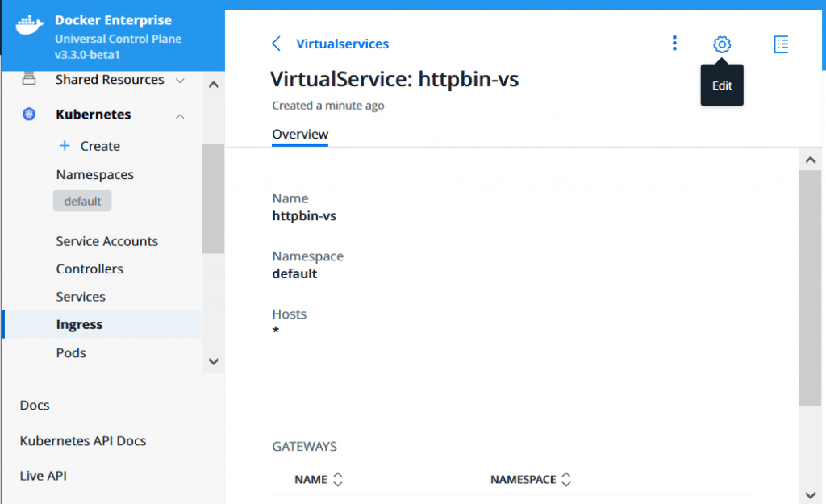Open the Kubernetes API Docs link
826x504 pixels.
(83, 441)
